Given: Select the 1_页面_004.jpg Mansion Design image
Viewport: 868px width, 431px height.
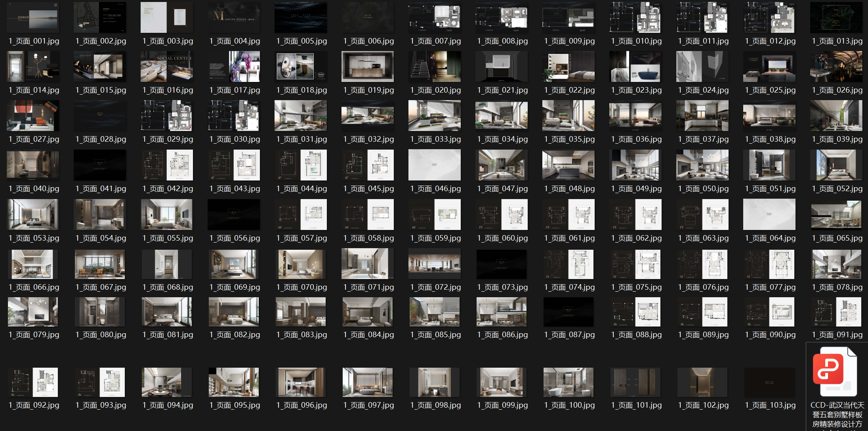Looking at the screenshot, I should pos(234,18).
